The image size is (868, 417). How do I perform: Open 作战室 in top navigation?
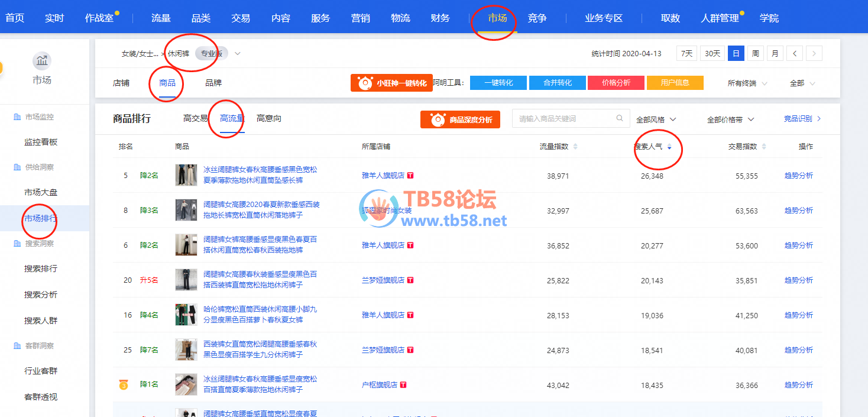[99, 18]
